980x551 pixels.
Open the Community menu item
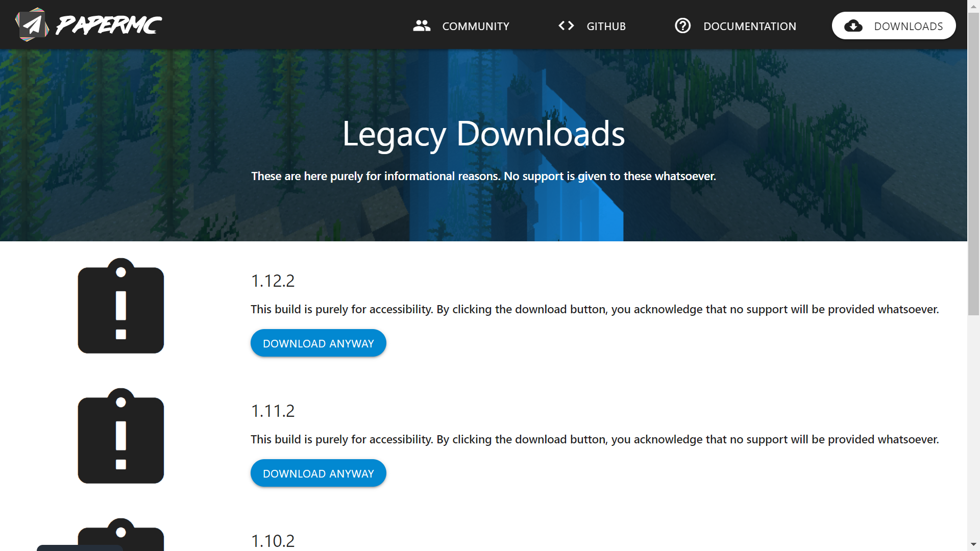(475, 26)
